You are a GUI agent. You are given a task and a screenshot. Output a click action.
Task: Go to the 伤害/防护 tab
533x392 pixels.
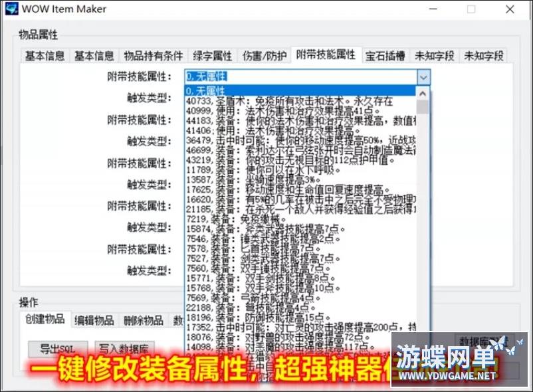[264, 56]
